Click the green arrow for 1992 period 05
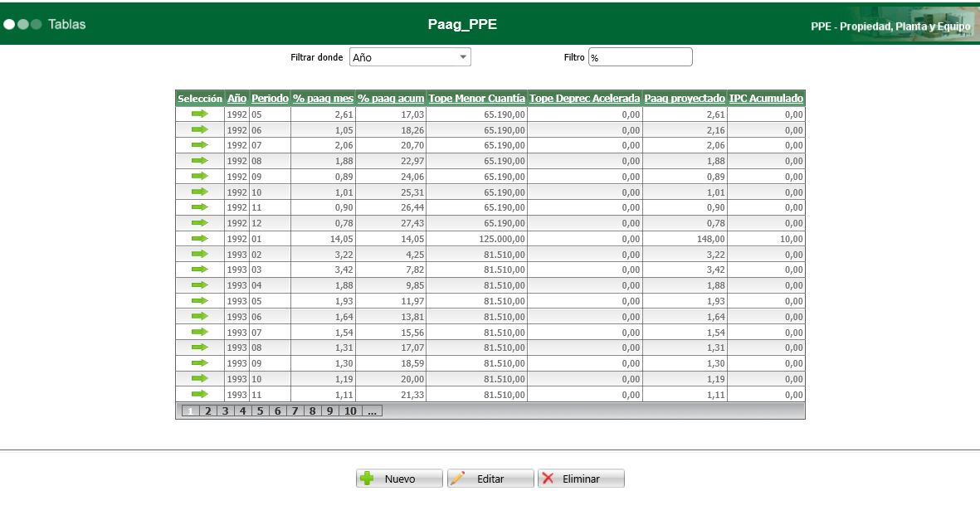980x520 pixels. point(199,114)
